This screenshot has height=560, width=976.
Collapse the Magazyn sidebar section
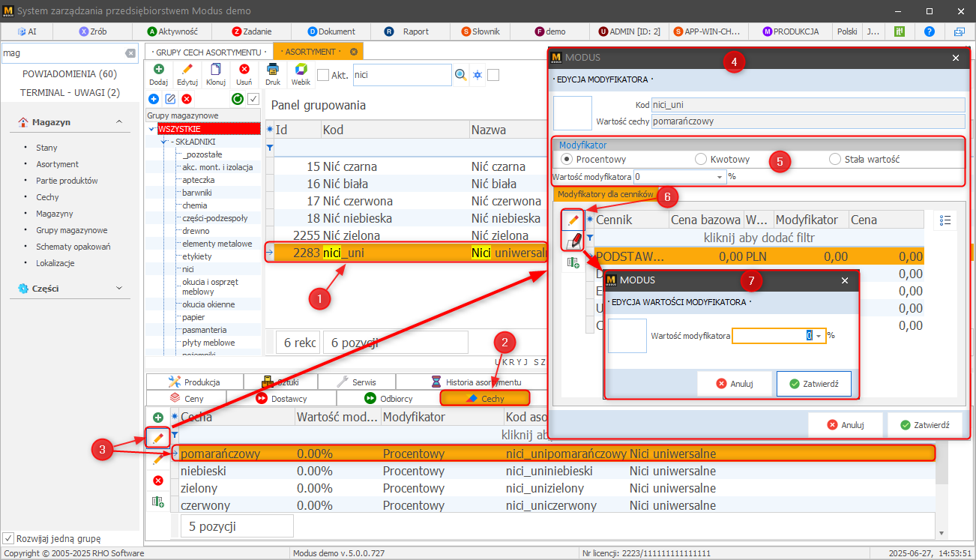[x=118, y=122]
